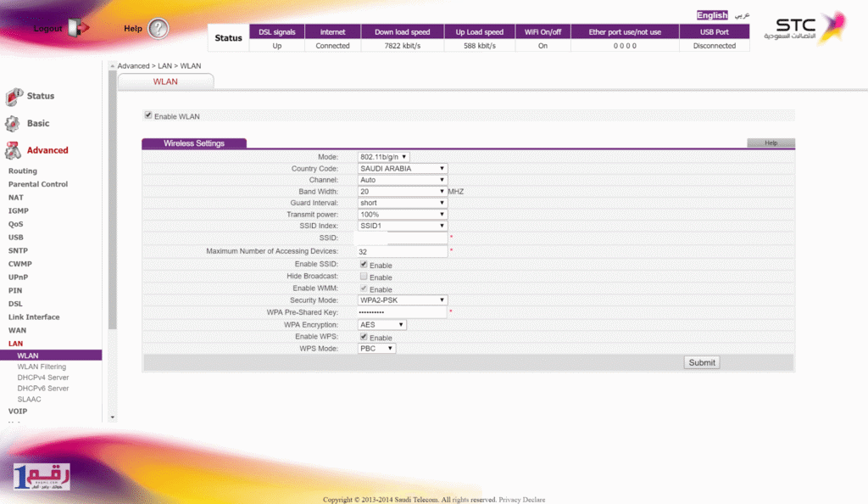Click the WPA Pre-Shared Key field
This screenshot has width=868, height=504.
(x=402, y=312)
